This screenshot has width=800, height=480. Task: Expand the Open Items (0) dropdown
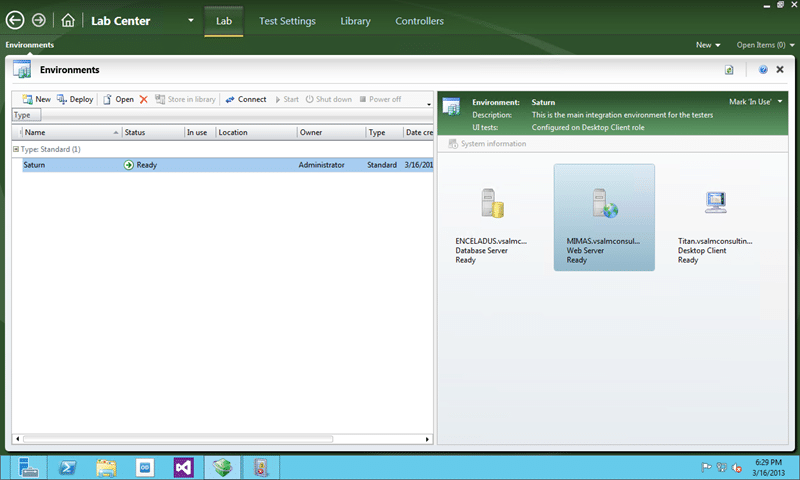click(x=765, y=45)
